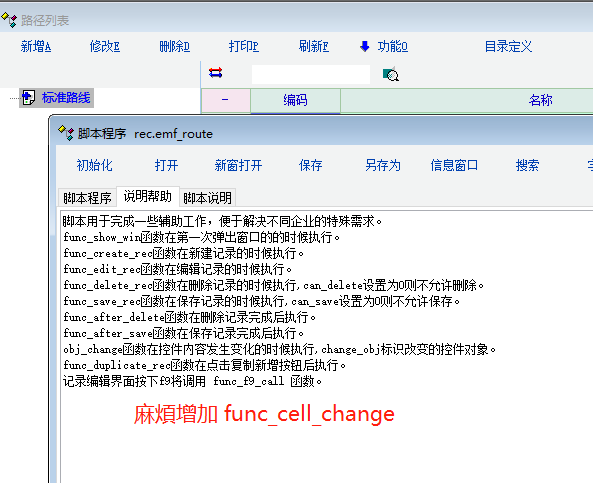Click the 路径列表 window title icon
The width and height of the screenshot is (593, 483).
pos(9,20)
